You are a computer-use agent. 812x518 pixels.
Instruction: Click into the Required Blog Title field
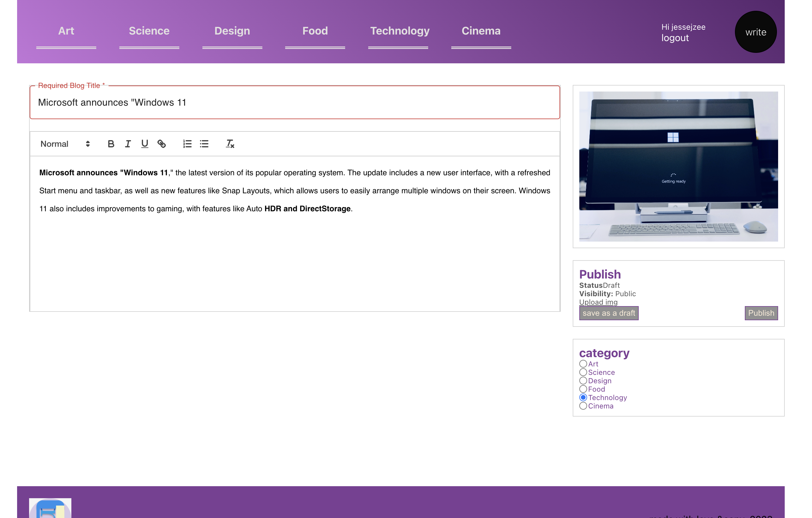pyautogui.click(x=294, y=103)
